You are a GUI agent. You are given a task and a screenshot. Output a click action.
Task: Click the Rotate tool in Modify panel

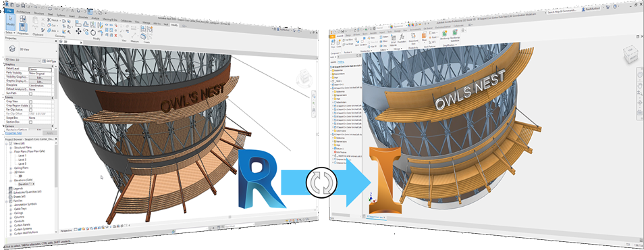click(93, 32)
